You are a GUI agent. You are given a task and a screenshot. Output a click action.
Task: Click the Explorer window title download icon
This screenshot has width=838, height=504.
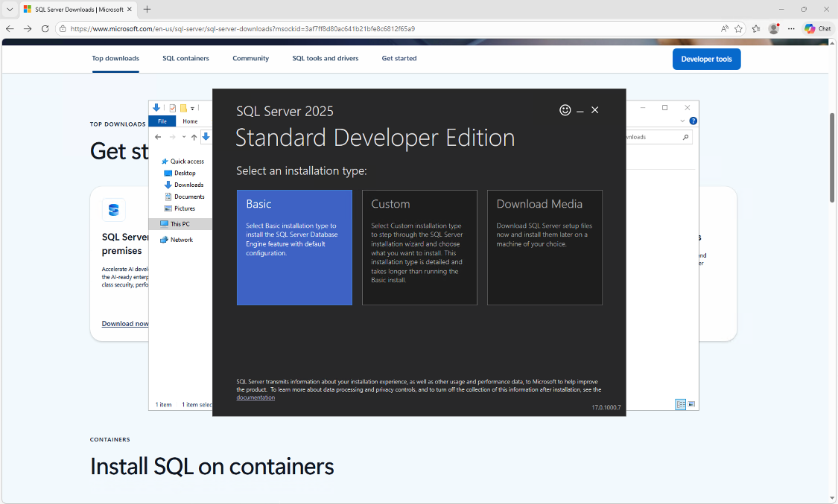click(x=156, y=108)
